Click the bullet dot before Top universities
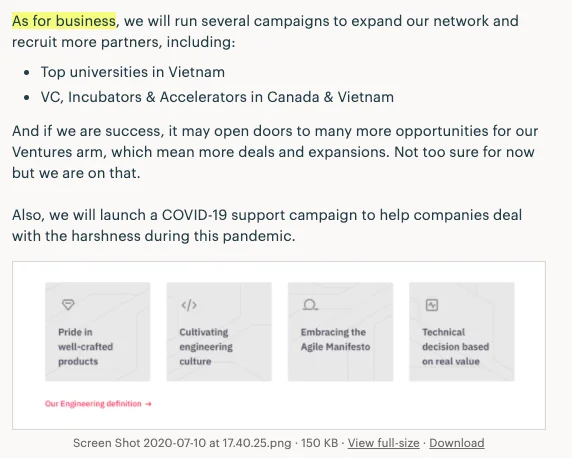 [x=26, y=73]
